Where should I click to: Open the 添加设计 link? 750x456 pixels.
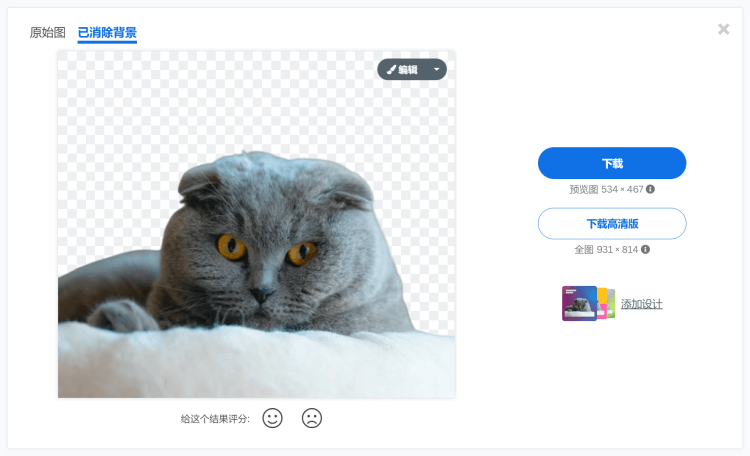pyautogui.click(x=641, y=304)
